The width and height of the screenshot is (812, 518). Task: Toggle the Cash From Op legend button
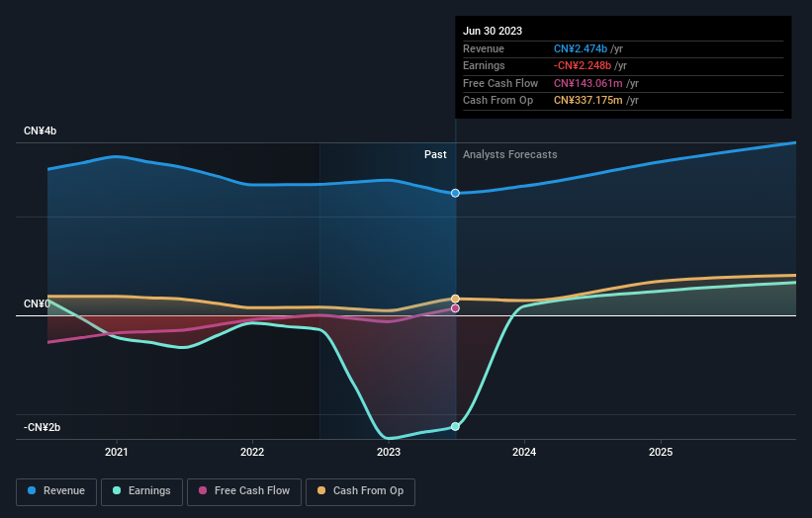coord(360,491)
